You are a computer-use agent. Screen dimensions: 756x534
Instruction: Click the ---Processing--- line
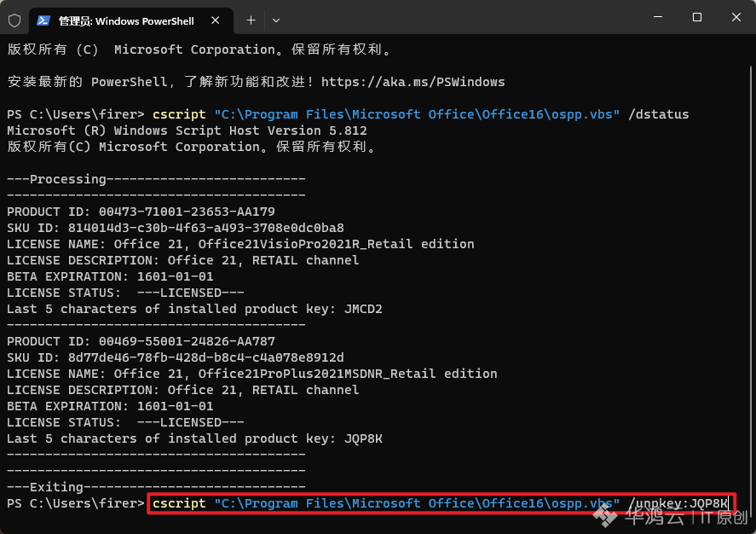tap(156, 179)
